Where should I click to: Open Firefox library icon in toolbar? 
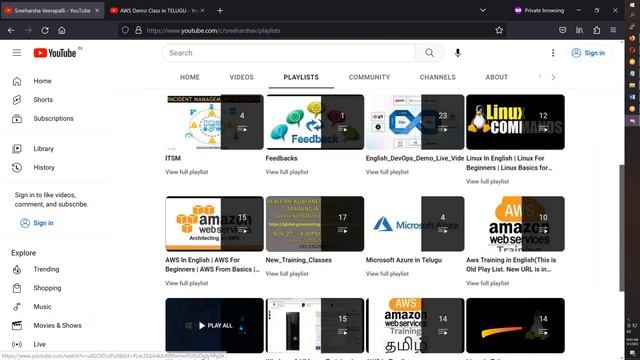(579, 30)
